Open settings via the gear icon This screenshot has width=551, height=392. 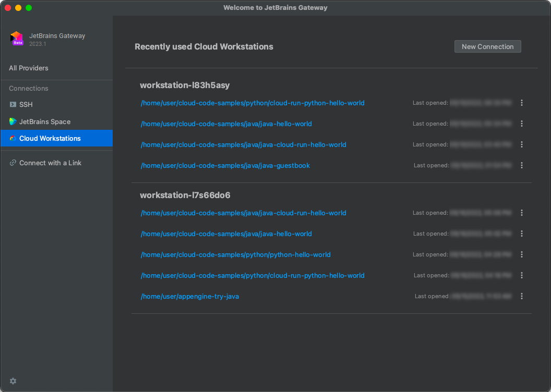tap(13, 381)
